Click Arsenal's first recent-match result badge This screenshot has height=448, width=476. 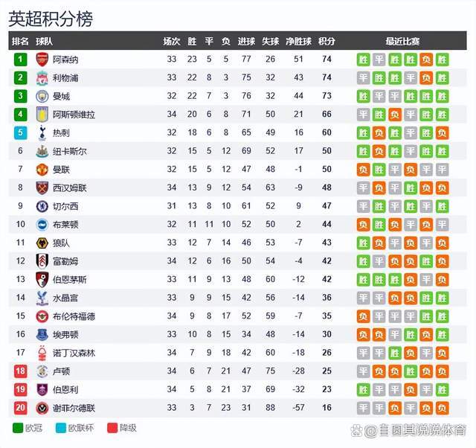click(x=363, y=60)
